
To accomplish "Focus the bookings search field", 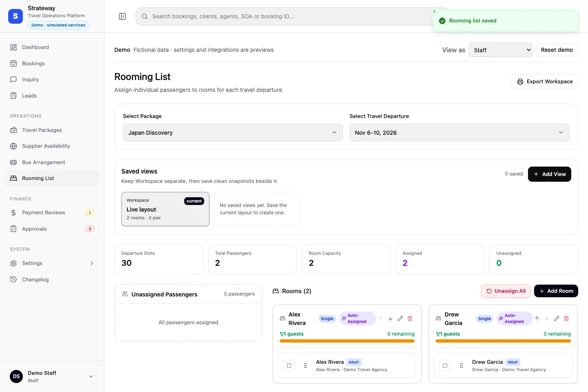I will click(292, 16).
